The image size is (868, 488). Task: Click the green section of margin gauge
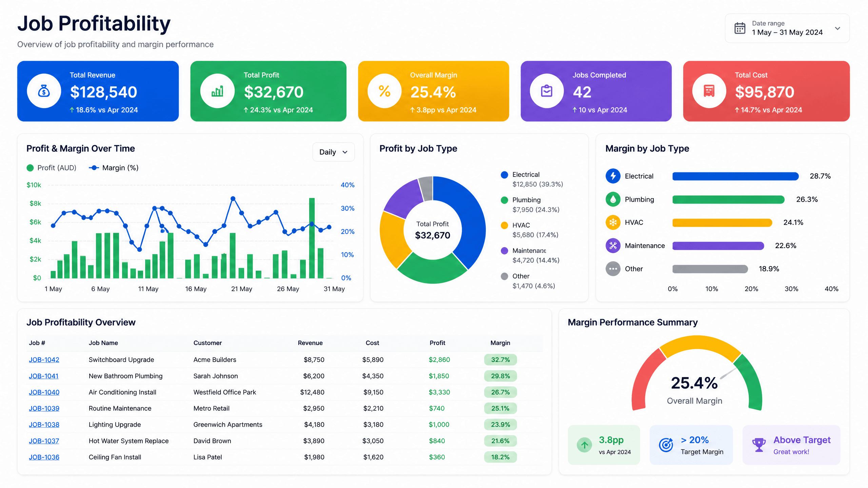pyautogui.click(x=753, y=381)
